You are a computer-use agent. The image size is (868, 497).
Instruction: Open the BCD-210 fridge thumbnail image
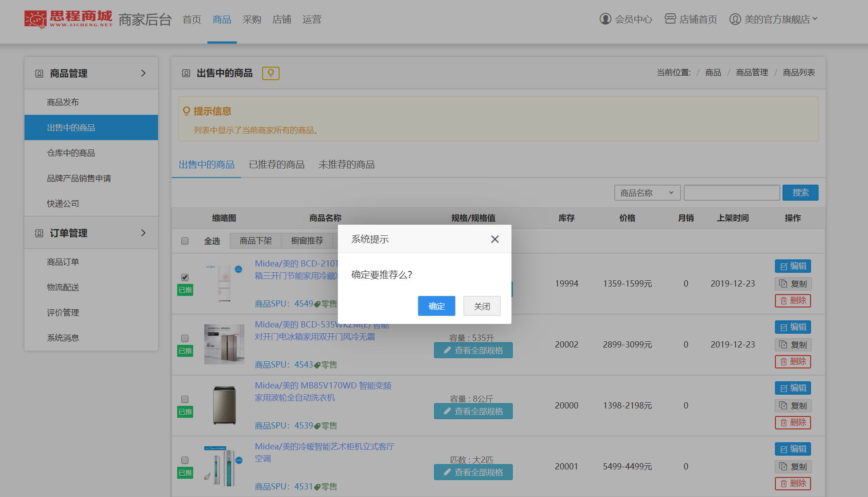(x=224, y=283)
